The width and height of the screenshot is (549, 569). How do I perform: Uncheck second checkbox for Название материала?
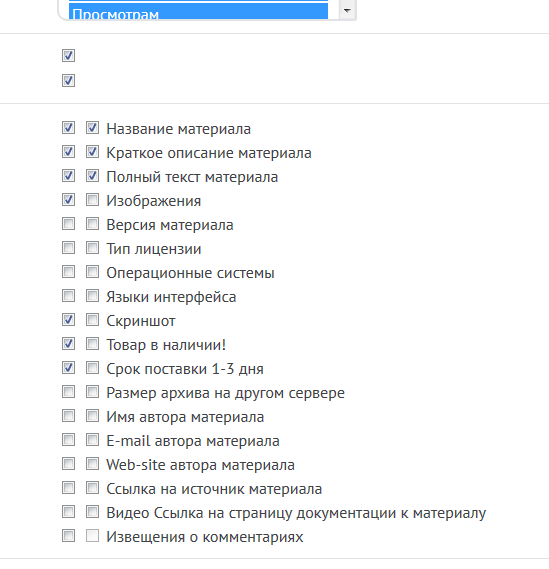pos(92,128)
